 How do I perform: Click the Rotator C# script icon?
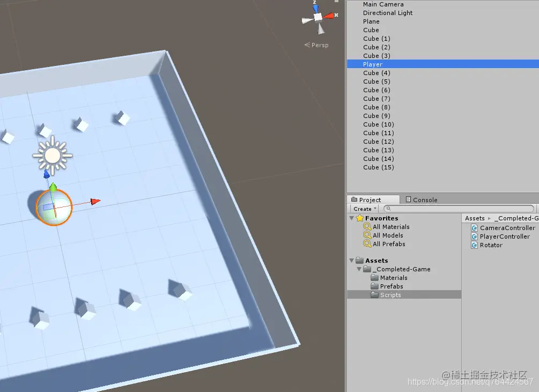[475, 245]
